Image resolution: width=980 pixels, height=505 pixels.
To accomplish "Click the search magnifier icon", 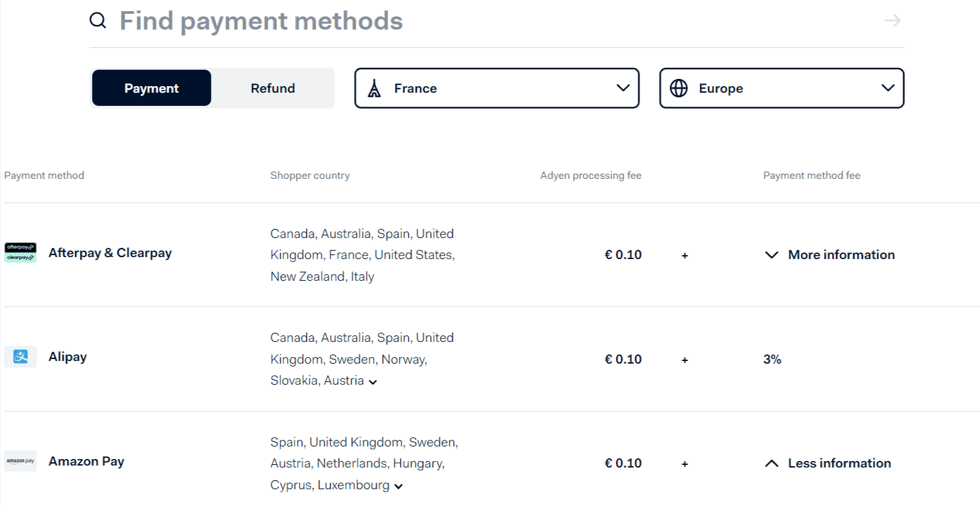I will 97,20.
